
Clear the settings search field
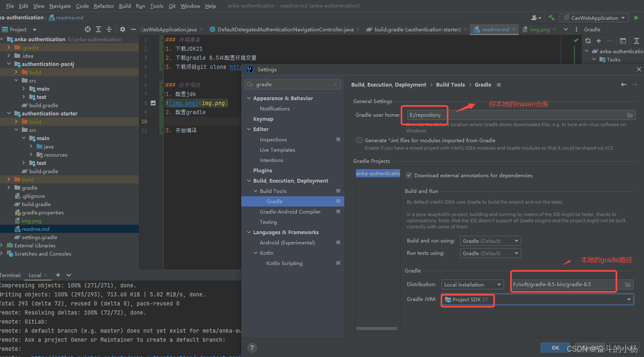click(336, 85)
